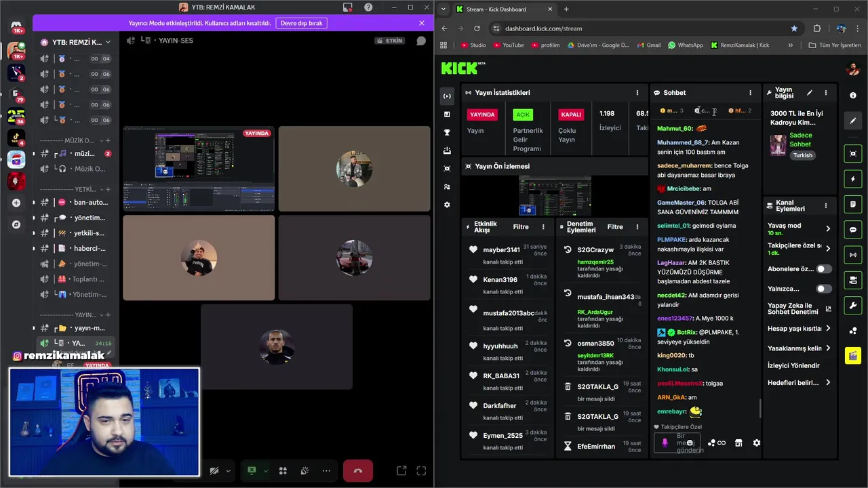Open Etkinlik Akışı Filtre button

tap(521, 227)
